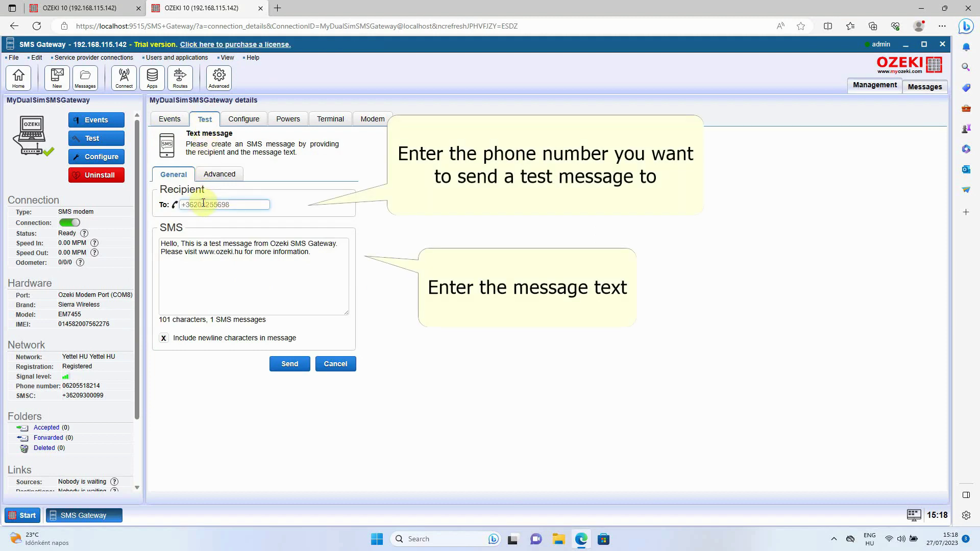
Task: Open the Edit menu
Action: click(x=36, y=58)
